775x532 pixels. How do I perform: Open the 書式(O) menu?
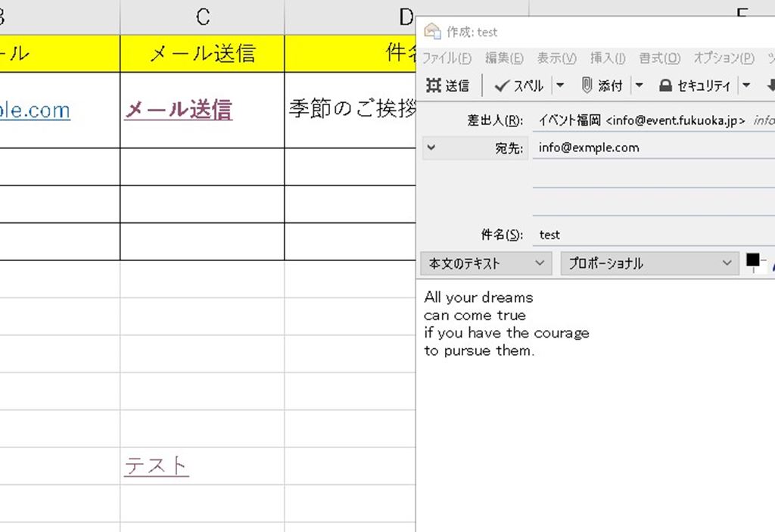[x=659, y=58]
